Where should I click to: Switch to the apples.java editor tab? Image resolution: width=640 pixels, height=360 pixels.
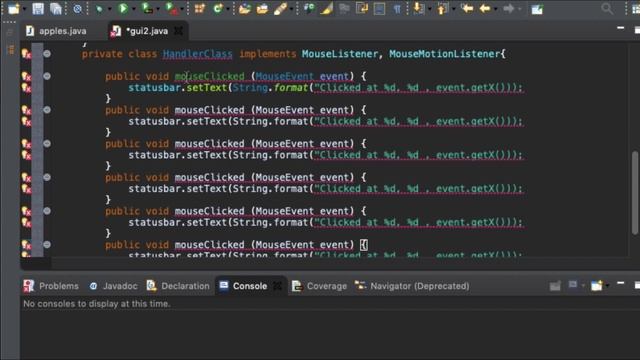click(x=56, y=31)
